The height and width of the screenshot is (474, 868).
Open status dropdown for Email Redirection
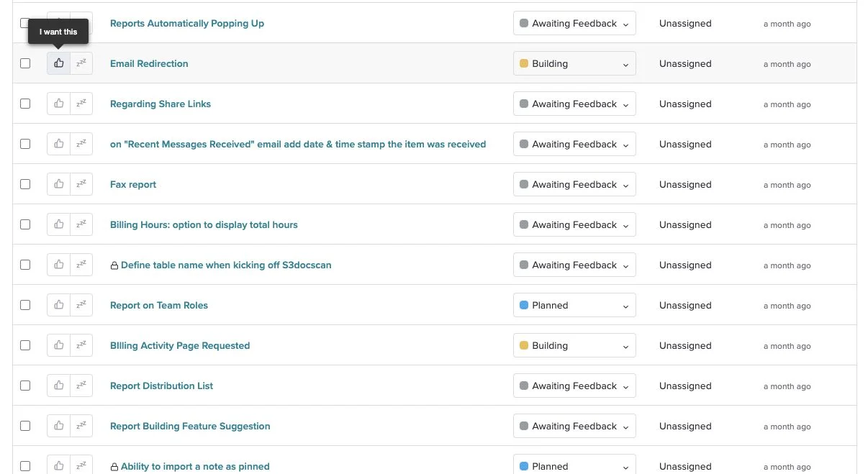574,63
